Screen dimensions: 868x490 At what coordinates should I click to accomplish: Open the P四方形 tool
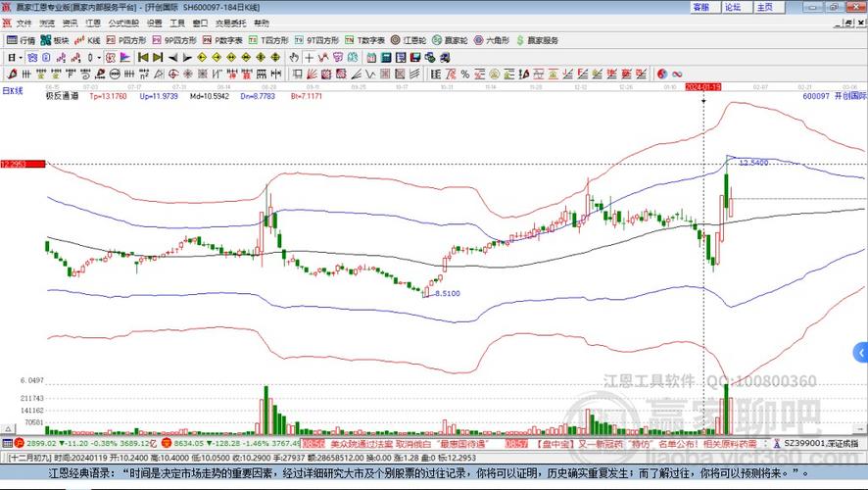pos(127,40)
